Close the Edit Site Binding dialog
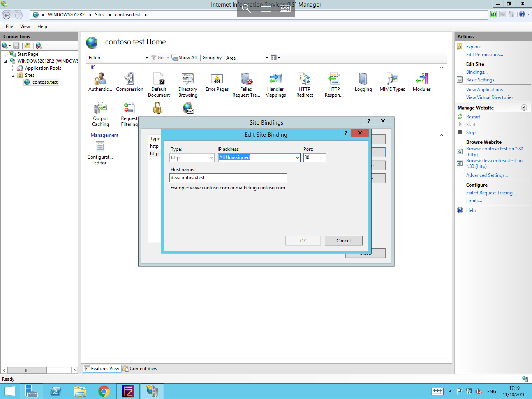This screenshot has width=532, height=399. click(x=360, y=133)
